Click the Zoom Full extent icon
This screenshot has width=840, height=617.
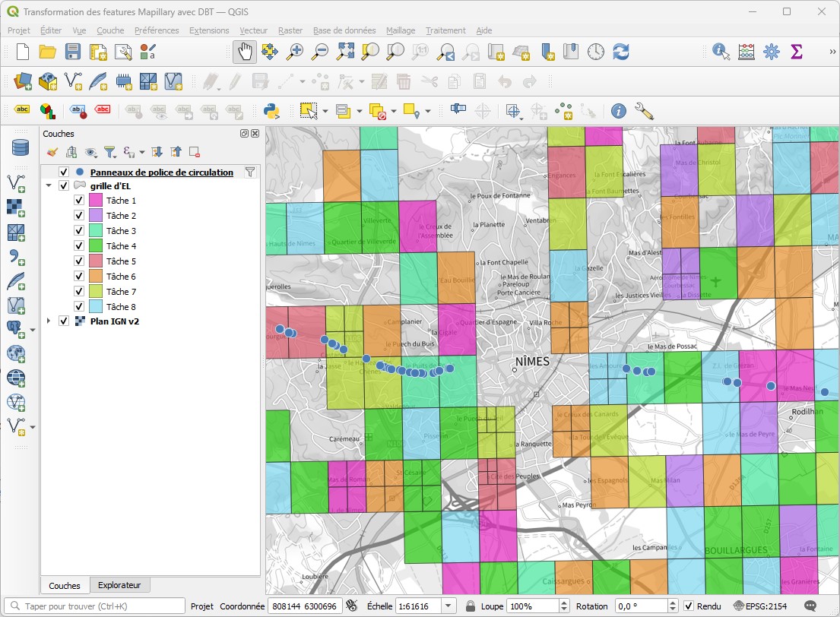tap(346, 52)
